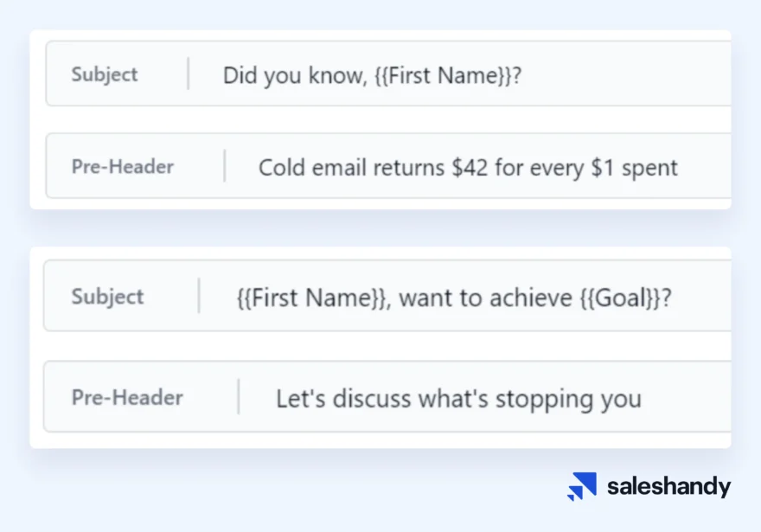Viewport: 761px width, 532px height.
Task: Click the "$42" amount in the pre-header
Action: 470,167
